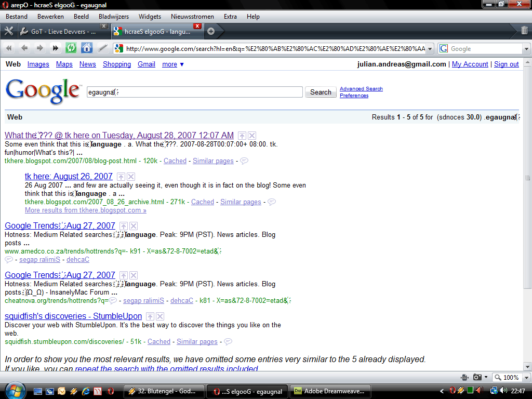This screenshot has height=399, width=532.
Task: Open squidfish's discoveries - StumbleUpon link
Action: [73, 316]
